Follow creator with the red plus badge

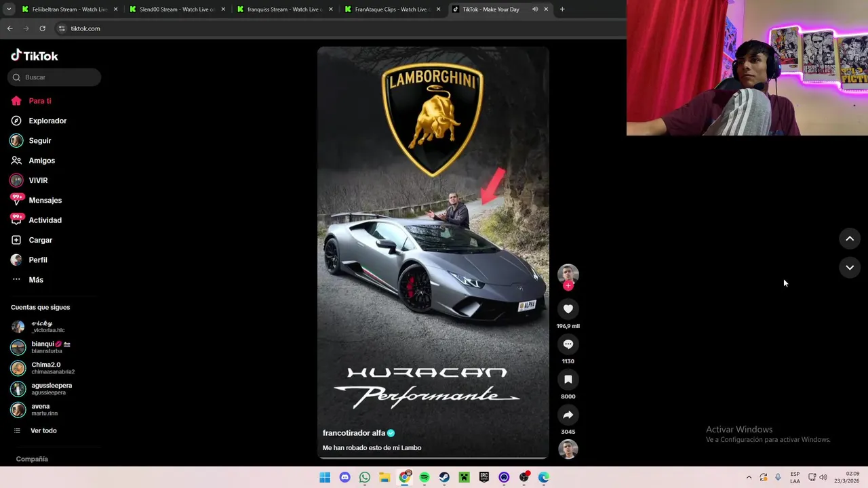point(568,285)
